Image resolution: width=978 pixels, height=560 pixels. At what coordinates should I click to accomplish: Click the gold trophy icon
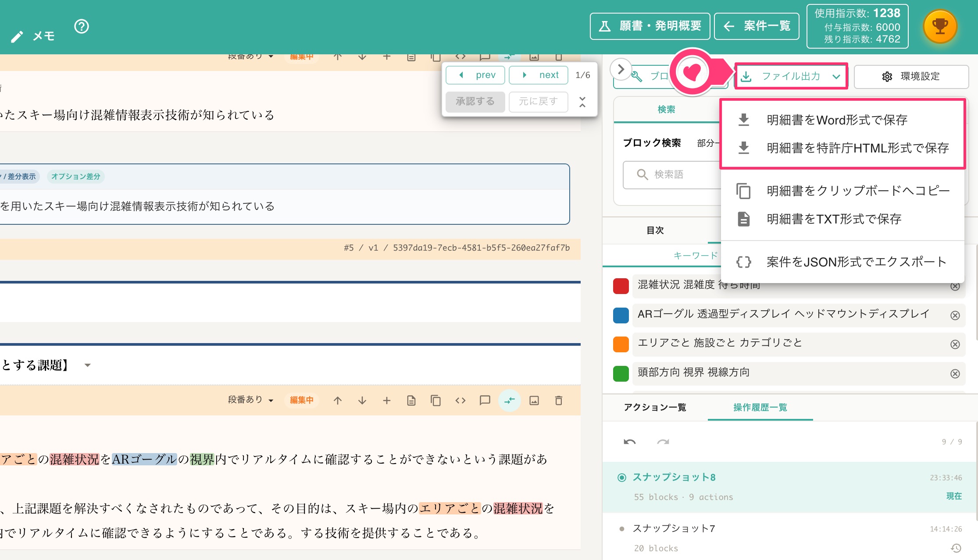tap(940, 26)
